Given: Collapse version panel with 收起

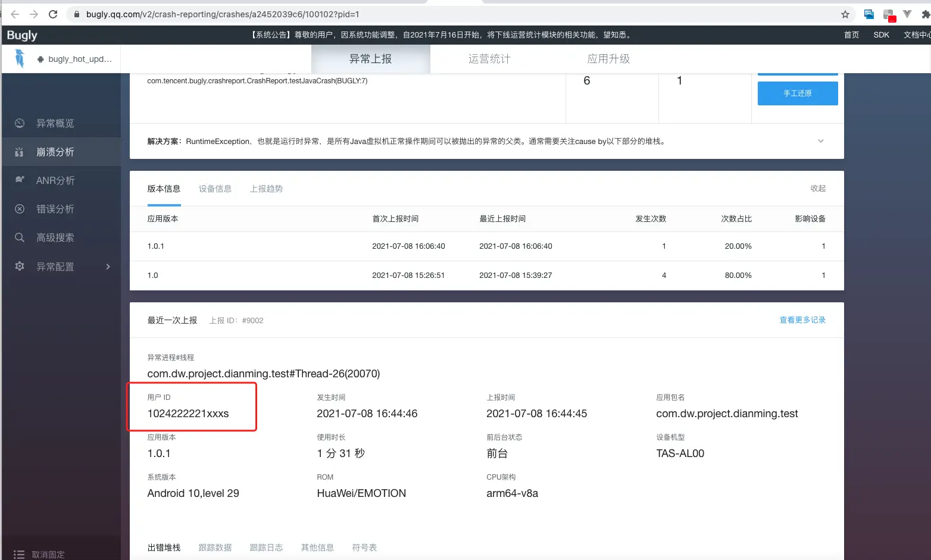Looking at the screenshot, I should click(x=817, y=189).
